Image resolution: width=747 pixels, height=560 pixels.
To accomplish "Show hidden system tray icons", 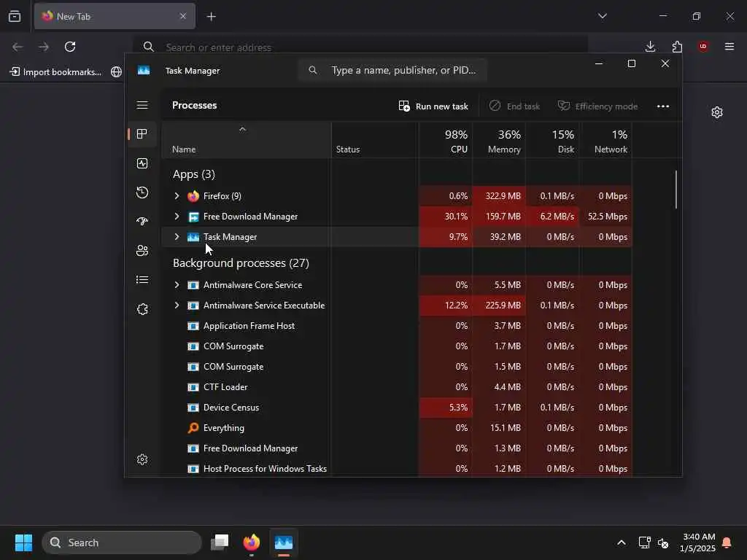I will [622, 542].
